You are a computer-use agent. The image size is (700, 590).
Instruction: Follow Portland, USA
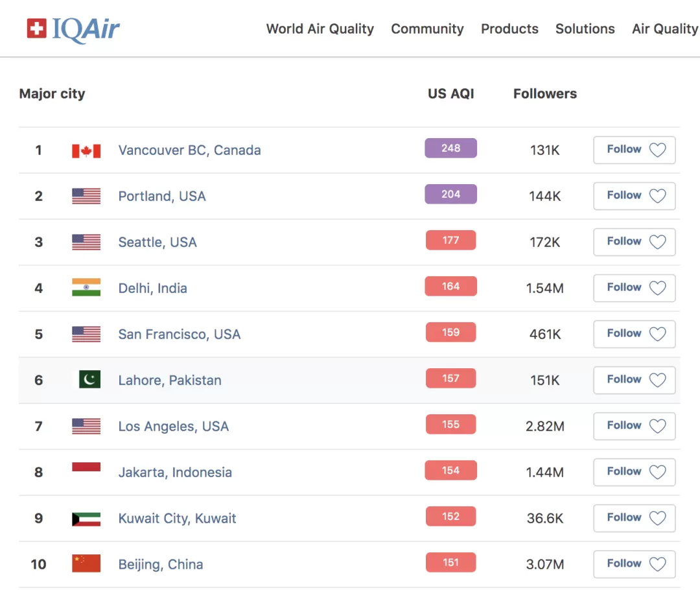(x=635, y=196)
